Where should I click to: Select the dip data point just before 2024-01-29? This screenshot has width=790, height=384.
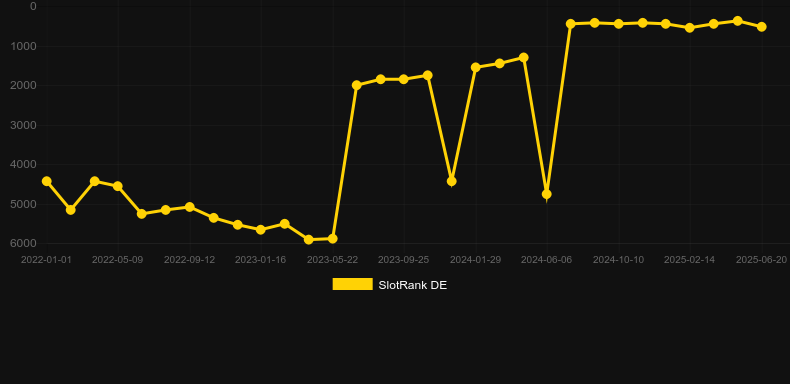pos(452,181)
